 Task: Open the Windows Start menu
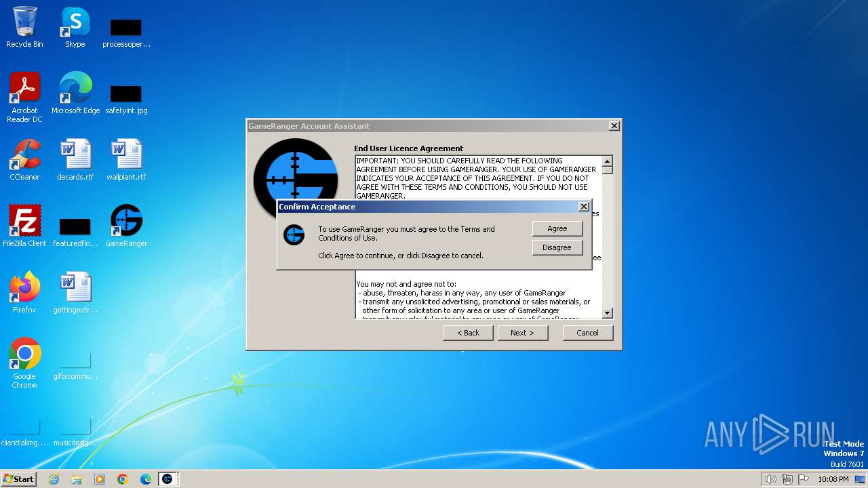click(x=18, y=479)
